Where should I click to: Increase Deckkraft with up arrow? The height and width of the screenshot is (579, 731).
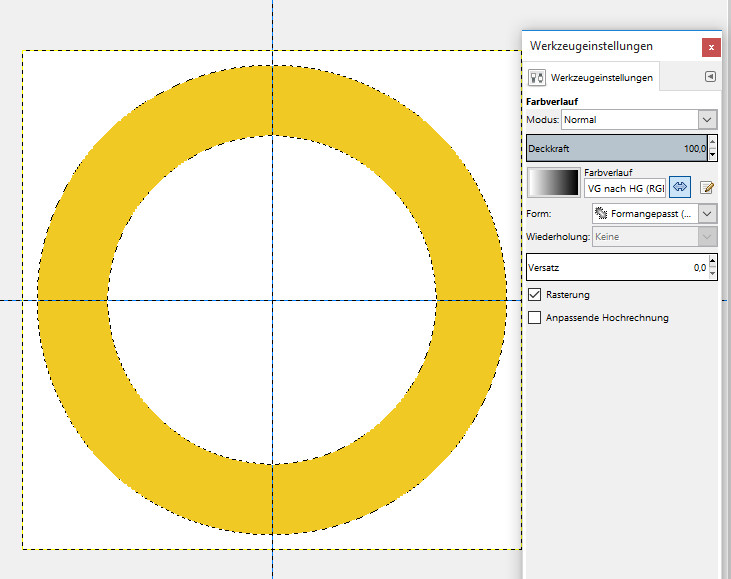coord(712,144)
